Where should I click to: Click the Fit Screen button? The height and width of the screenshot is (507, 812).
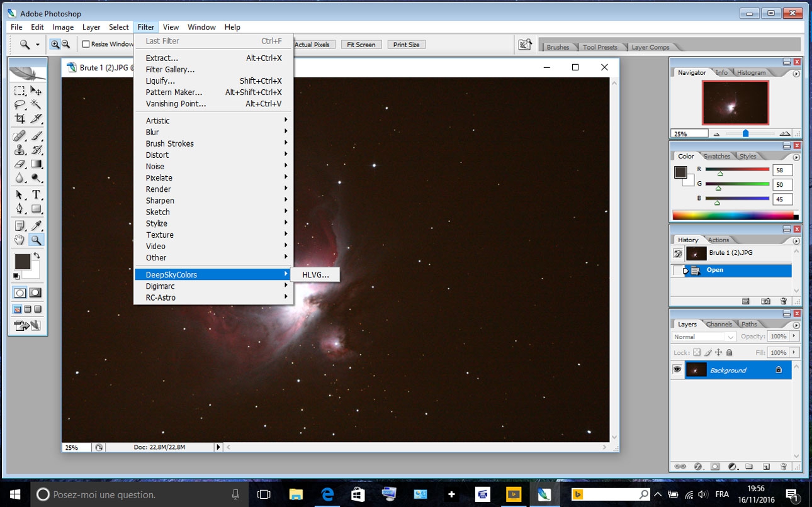361,45
